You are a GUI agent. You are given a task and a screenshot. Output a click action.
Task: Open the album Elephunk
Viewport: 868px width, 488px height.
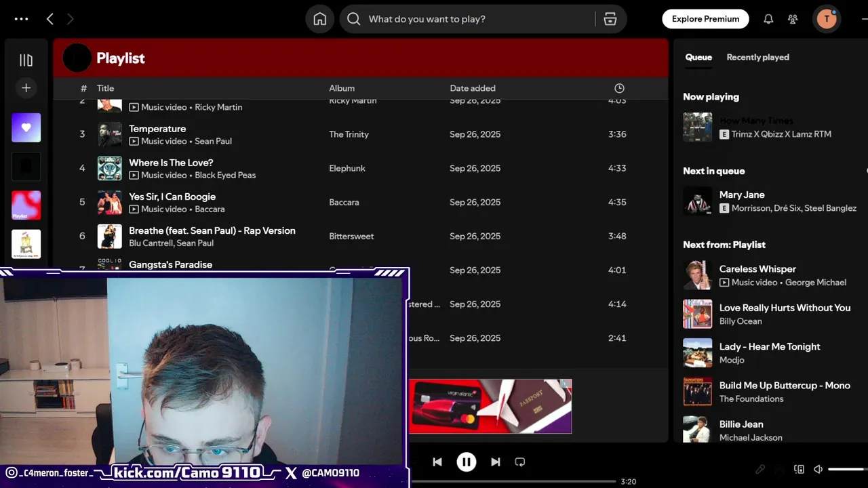click(347, 168)
